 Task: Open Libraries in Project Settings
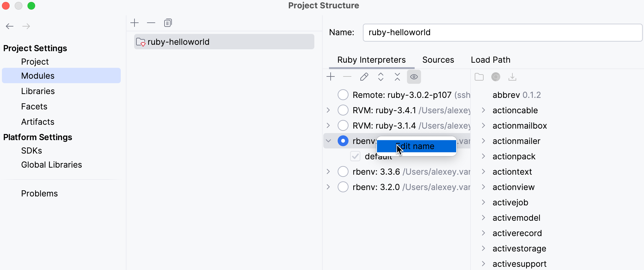(x=38, y=91)
